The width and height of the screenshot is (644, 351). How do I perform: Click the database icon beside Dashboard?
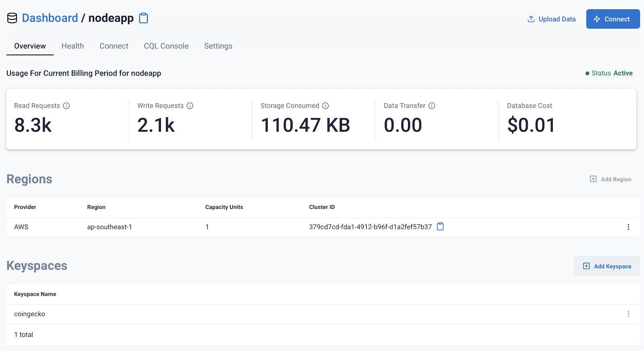[x=12, y=18]
